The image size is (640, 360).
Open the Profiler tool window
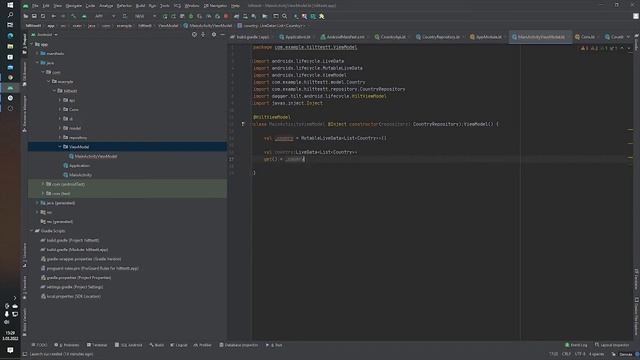point(202,345)
